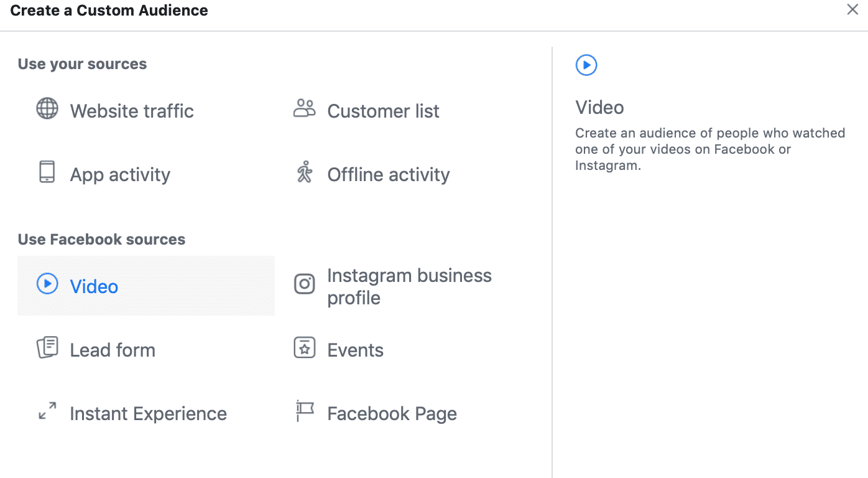Select the Instagram business profile source
Image resolution: width=868 pixels, height=478 pixels.
pos(409,286)
